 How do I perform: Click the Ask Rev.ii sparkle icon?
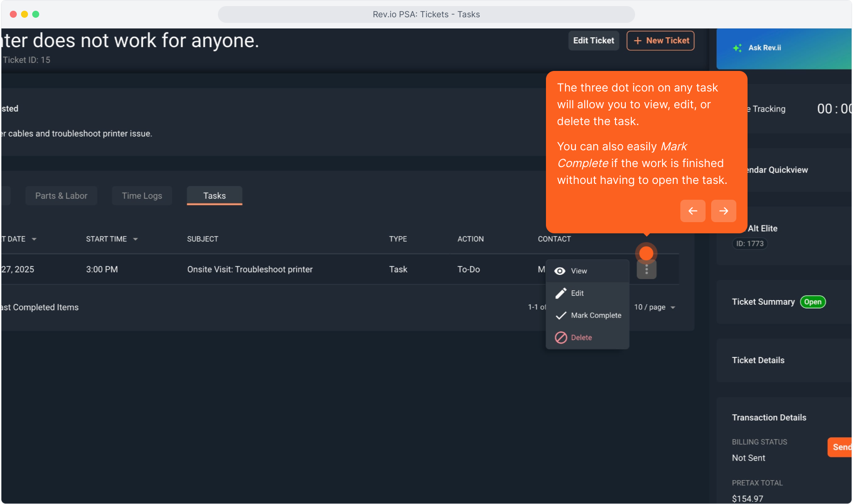[x=737, y=48]
